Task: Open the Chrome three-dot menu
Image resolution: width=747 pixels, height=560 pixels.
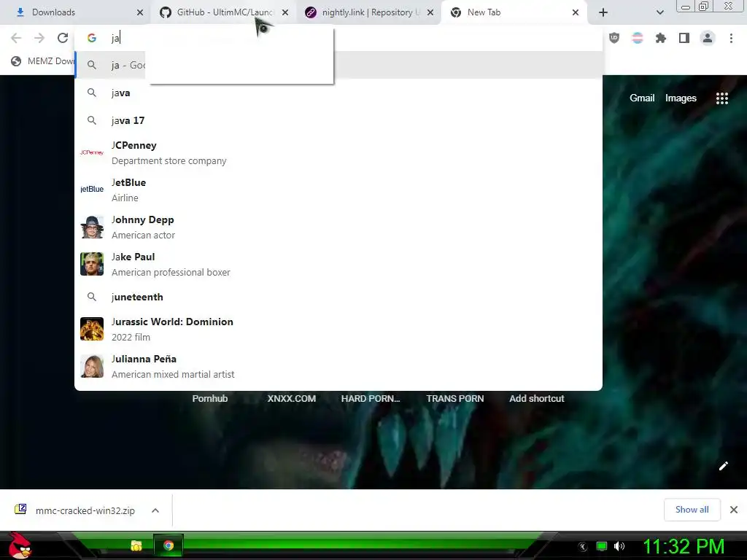Action: click(731, 38)
